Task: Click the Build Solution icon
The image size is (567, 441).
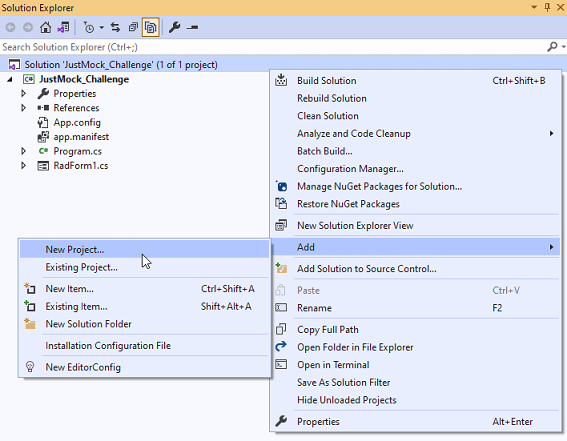Action: pyautogui.click(x=281, y=80)
